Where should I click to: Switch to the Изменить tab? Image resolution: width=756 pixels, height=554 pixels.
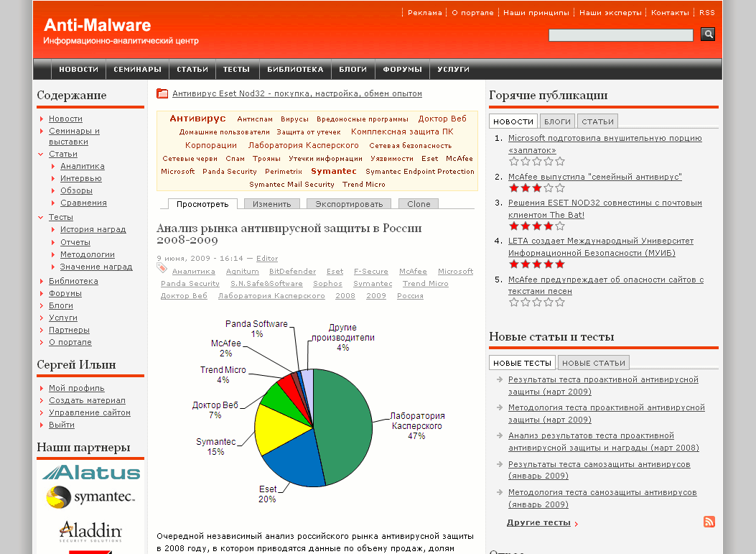pyautogui.click(x=272, y=204)
